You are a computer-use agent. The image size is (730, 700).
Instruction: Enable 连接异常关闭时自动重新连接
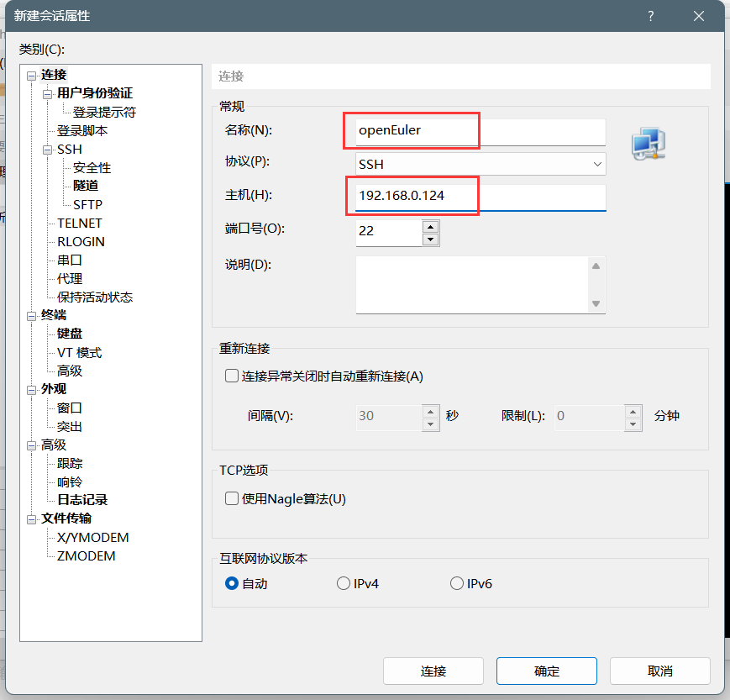pos(231,376)
